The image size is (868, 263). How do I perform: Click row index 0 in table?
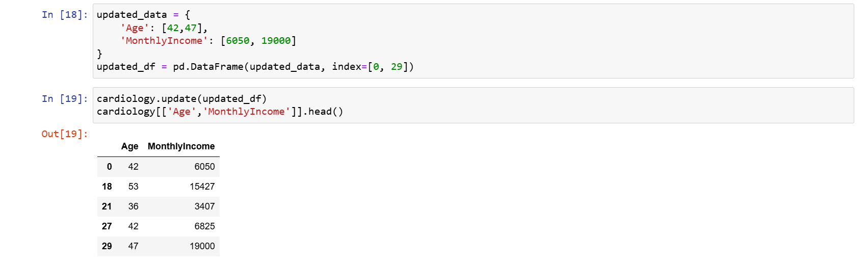click(109, 167)
